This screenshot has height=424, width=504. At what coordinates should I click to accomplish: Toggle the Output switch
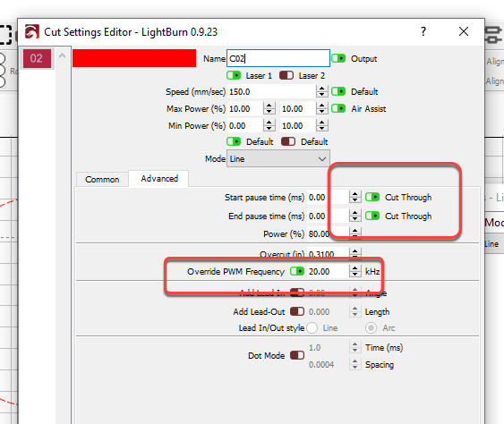click(x=338, y=58)
